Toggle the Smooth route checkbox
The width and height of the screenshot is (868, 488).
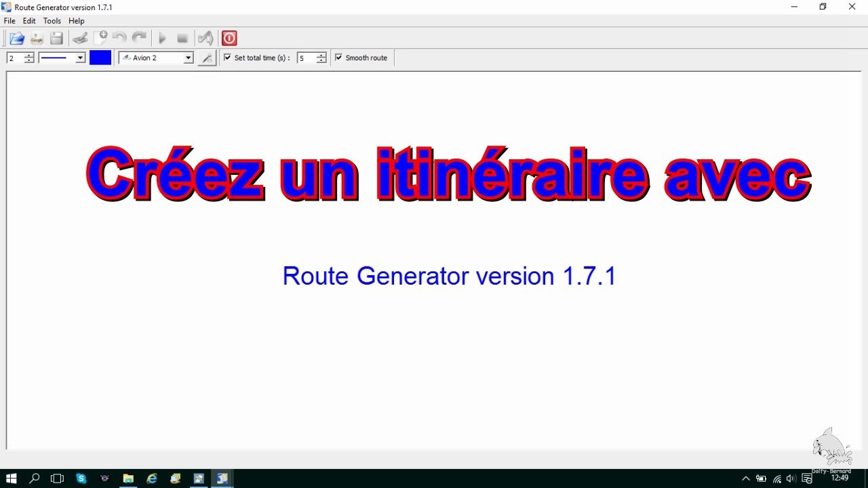[338, 58]
